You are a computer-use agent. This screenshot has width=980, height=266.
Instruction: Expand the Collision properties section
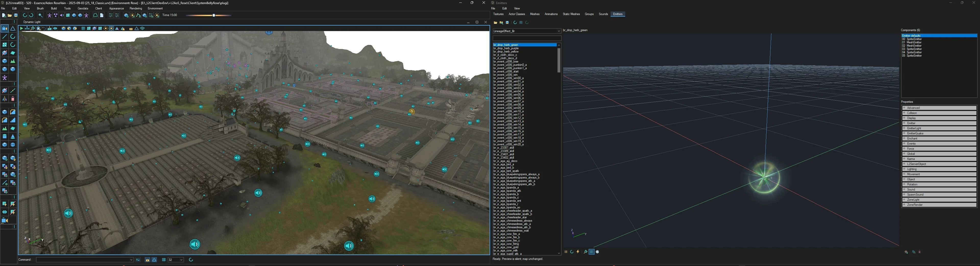click(x=939, y=113)
